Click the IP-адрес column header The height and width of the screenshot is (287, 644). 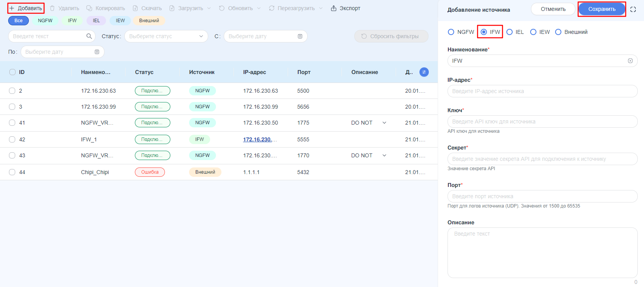point(255,72)
